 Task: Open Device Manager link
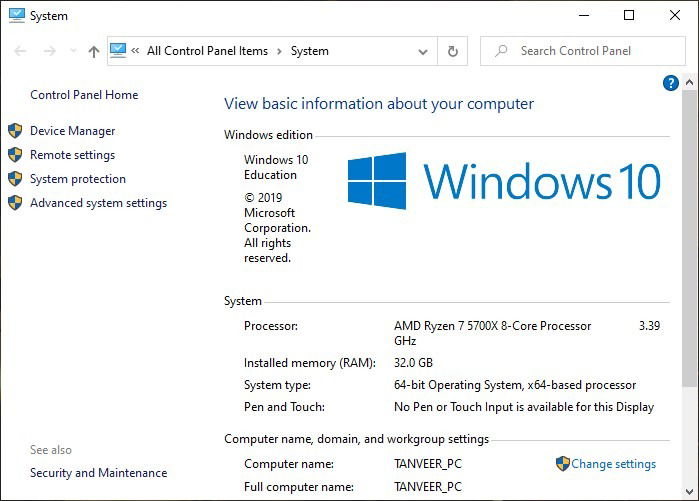tap(73, 131)
